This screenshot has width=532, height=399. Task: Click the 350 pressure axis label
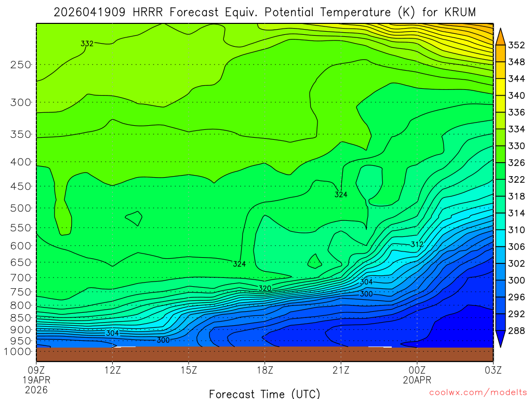pos(21,135)
